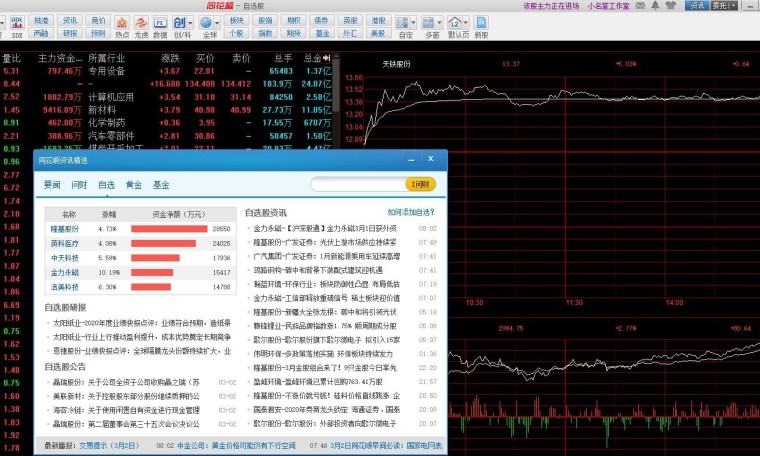The width and height of the screenshot is (760, 456).
Task: Sort by the 所属行业 column header
Action: [106, 58]
